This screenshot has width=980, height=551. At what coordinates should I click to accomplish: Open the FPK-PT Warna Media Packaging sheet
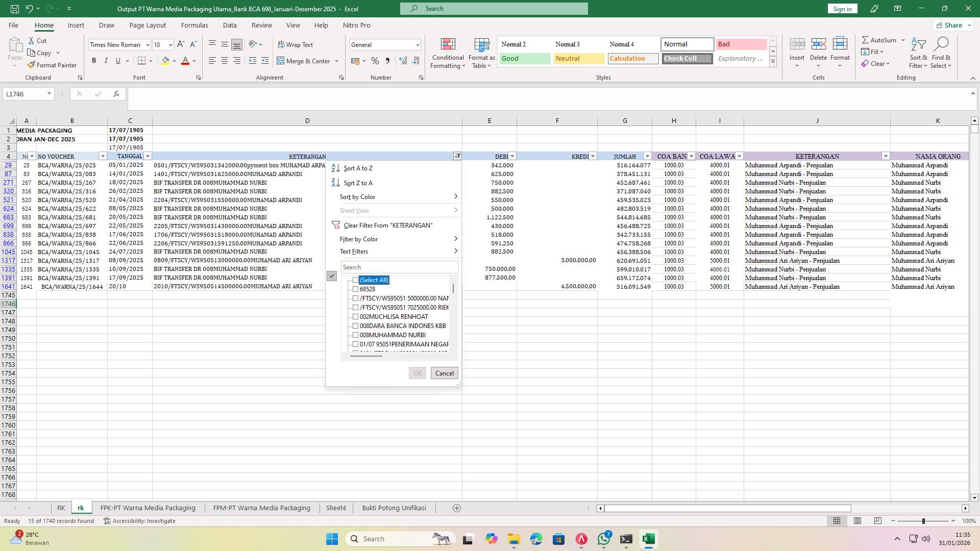148,508
